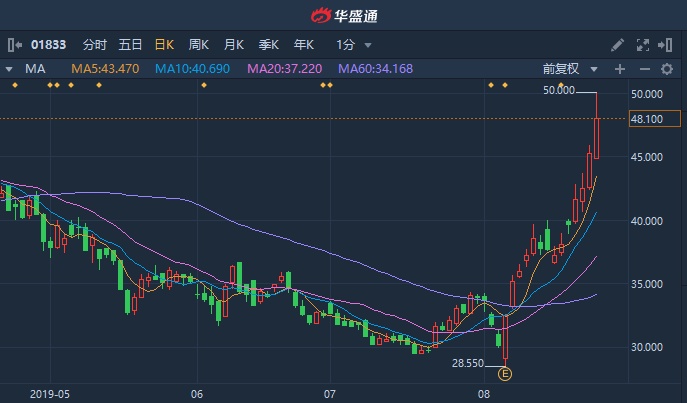Click the MA60:34.168 indicator value
The height and width of the screenshot is (403, 687).
[375, 69]
